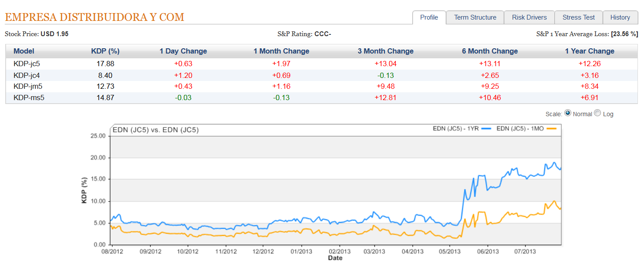This screenshot has height=262, width=644.
Task: Click the +12.26 one year change cell
Action: pos(590,64)
